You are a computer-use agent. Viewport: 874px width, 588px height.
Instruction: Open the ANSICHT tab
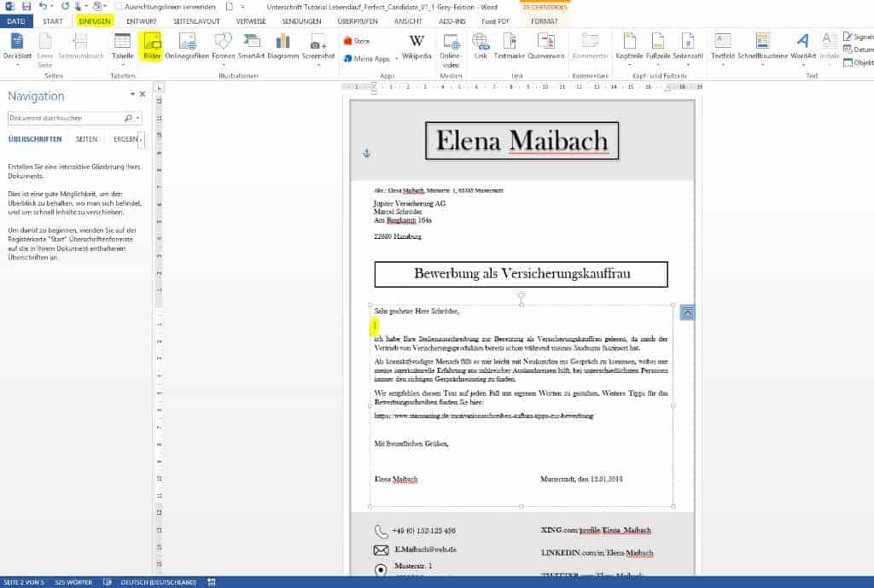coord(408,21)
